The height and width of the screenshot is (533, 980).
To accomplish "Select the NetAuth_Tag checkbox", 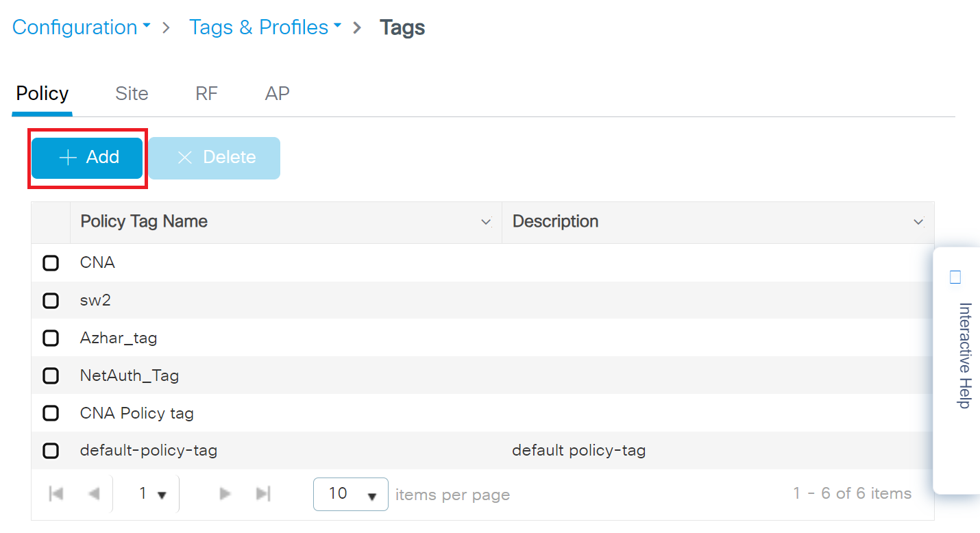I will (51, 375).
